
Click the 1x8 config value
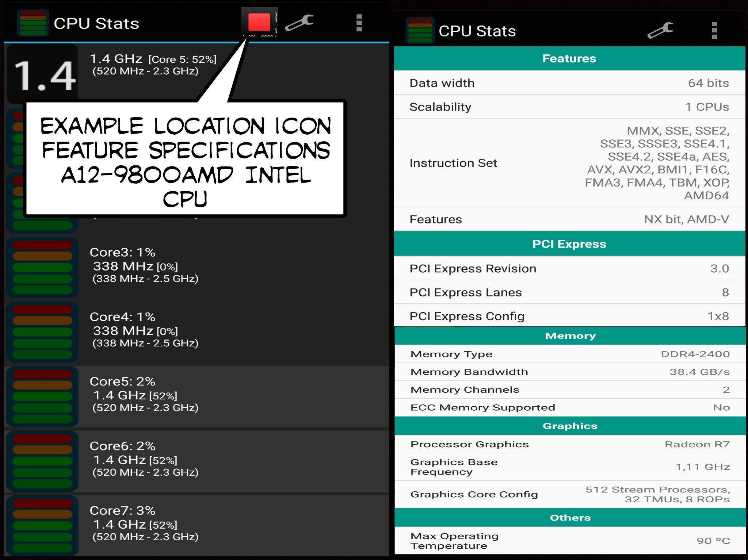[718, 316]
